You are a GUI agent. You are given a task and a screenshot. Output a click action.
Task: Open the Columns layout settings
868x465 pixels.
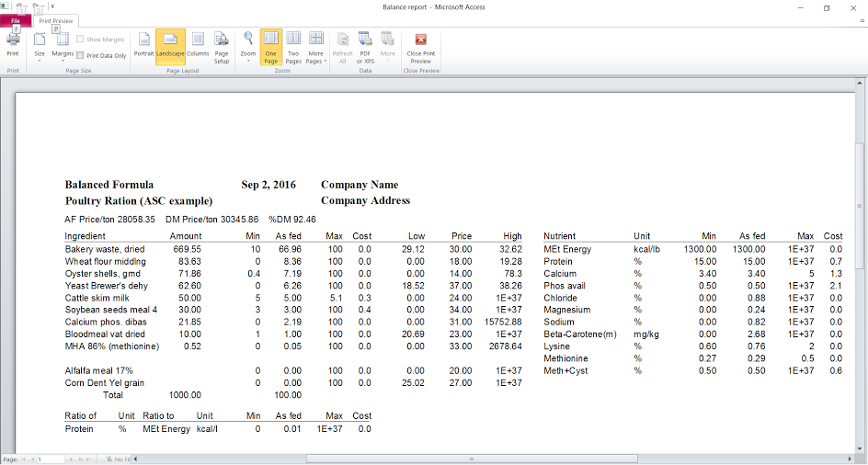click(x=198, y=45)
